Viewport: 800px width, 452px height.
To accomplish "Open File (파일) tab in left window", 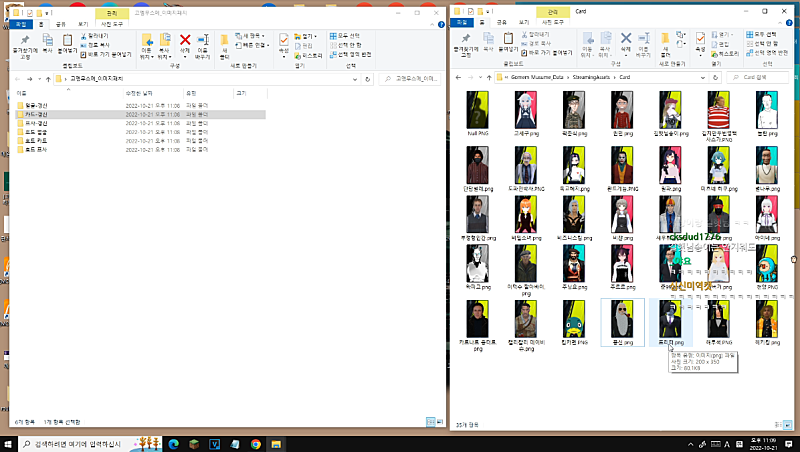I will [21, 24].
